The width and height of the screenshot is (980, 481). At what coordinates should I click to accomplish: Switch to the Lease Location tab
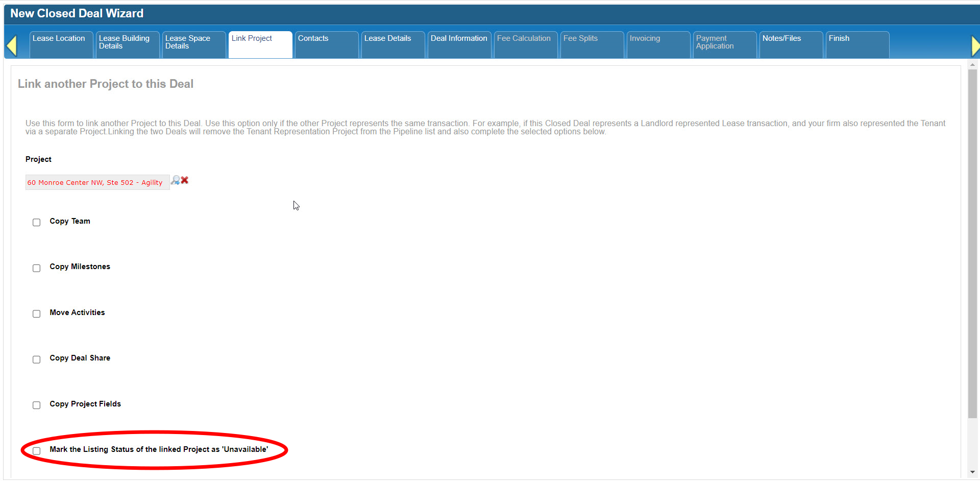pyautogui.click(x=61, y=44)
